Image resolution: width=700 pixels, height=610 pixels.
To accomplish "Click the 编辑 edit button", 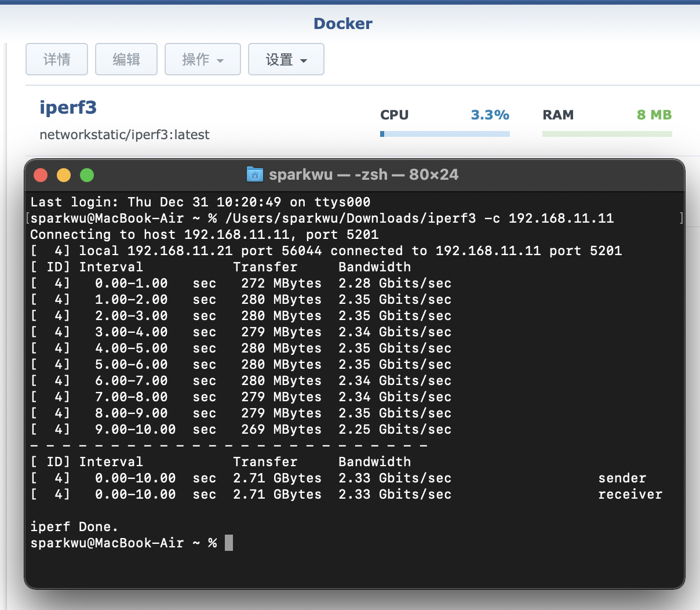I will coord(126,59).
